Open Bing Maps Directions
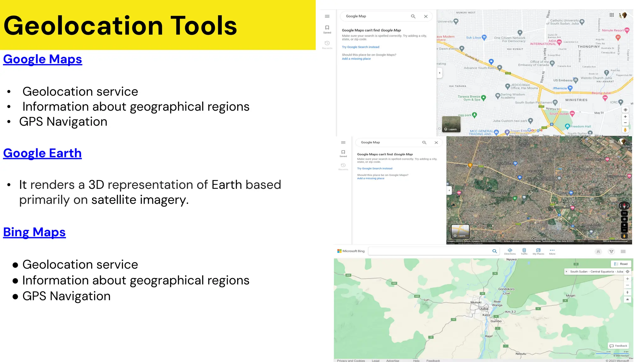644x362 pixels. (x=510, y=251)
